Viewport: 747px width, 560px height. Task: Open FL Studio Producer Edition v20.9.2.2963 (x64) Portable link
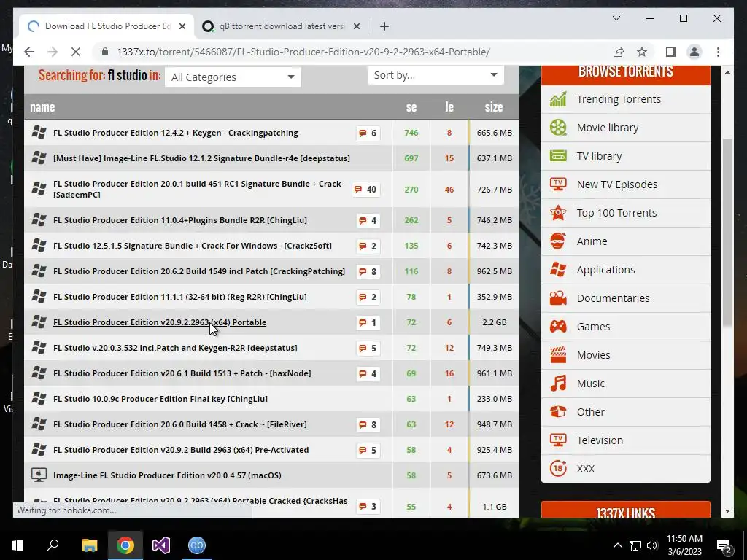pos(160,322)
